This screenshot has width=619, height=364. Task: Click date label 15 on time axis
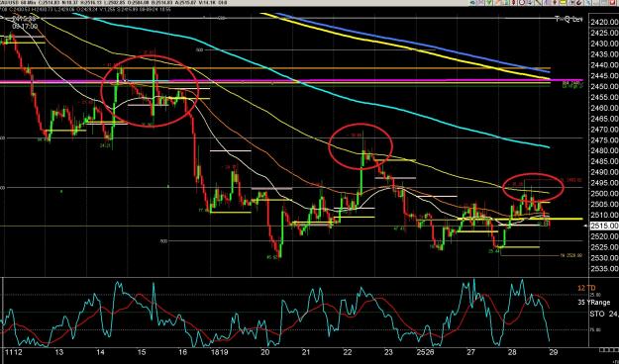[x=142, y=352]
